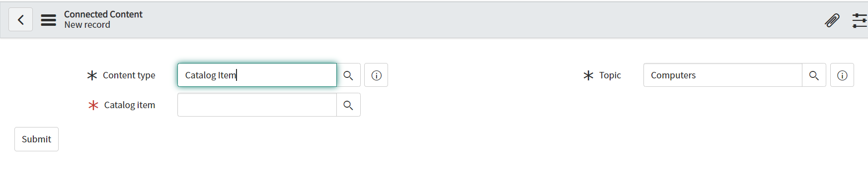Screen dimensions: 868x193
Task: Preview Content type record info icon
Action: click(x=376, y=75)
